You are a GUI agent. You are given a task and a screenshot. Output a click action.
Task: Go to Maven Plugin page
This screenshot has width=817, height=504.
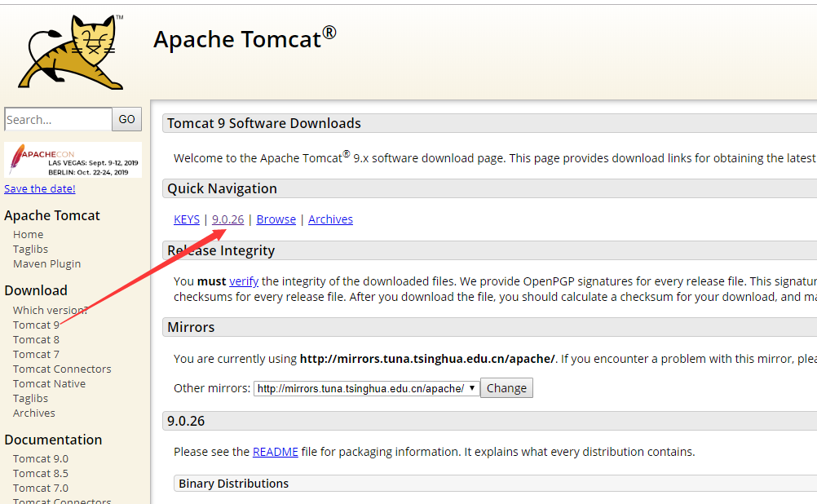(x=47, y=263)
